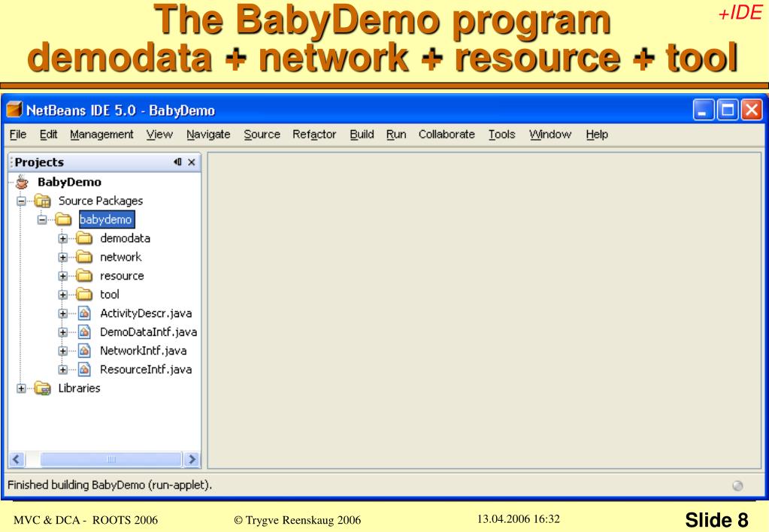769x532 pixels.
Task: Expand the demodata folder
Action: pos(63,239)
